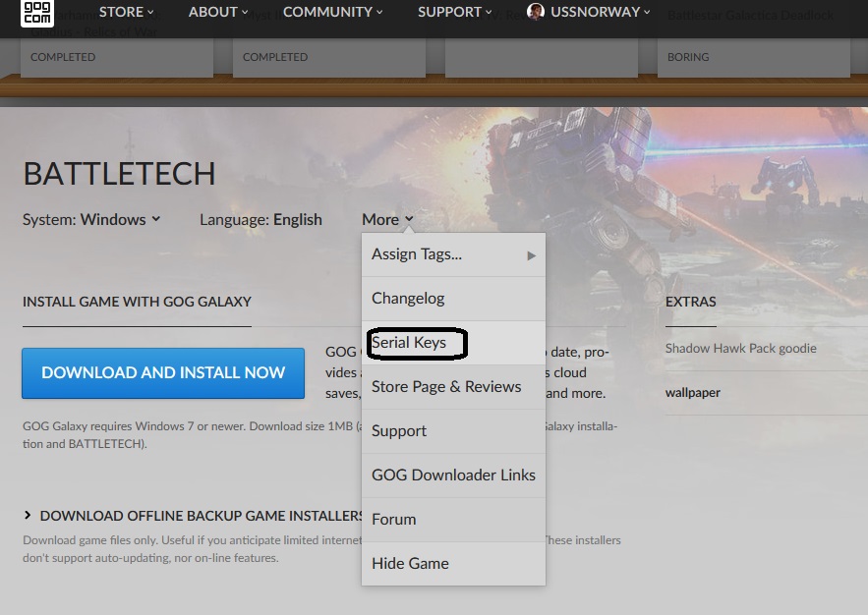Screen dimensions: 868x615
Task: Expand Download Offline Backup Game Installers
Action: tap(193, 516)
